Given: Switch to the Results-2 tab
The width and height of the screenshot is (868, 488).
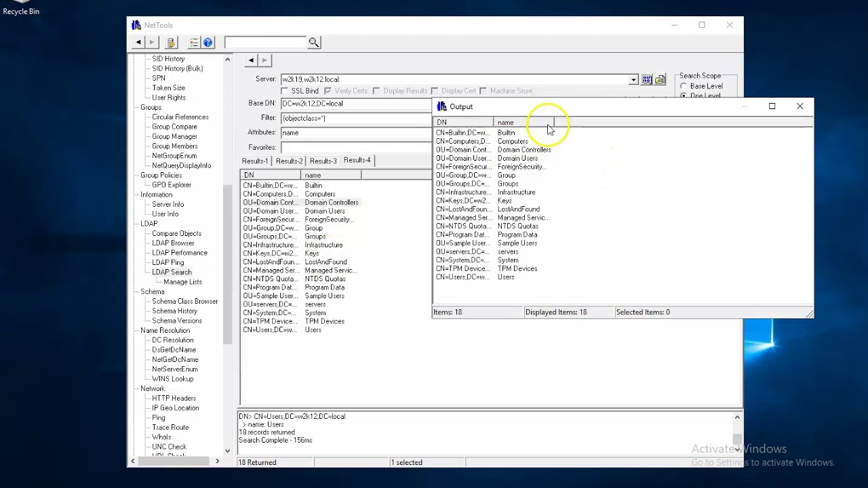Looking at the screenshot, I should 289,161.
